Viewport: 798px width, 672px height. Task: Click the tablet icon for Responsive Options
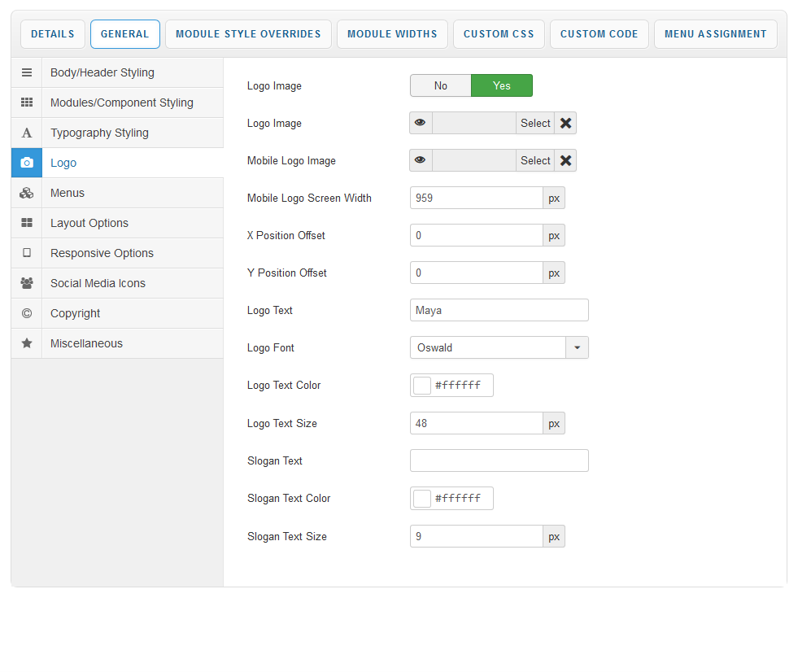click(27, 253)
